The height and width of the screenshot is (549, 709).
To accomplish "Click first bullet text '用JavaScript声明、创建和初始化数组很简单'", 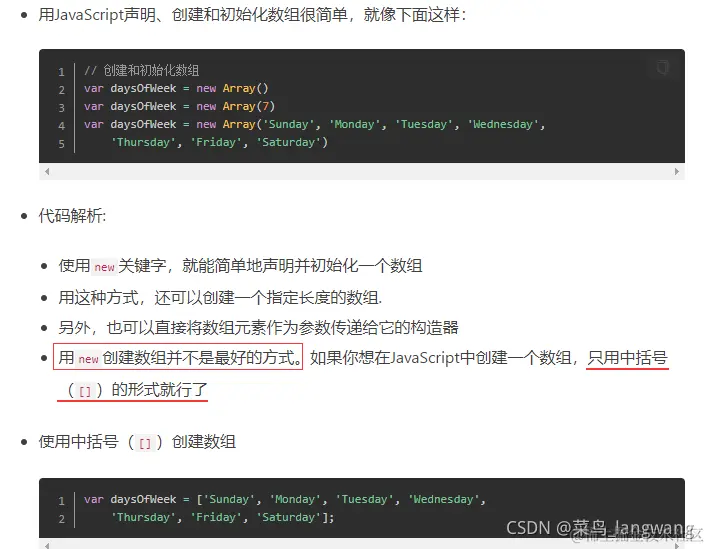I will pos(193,15).
